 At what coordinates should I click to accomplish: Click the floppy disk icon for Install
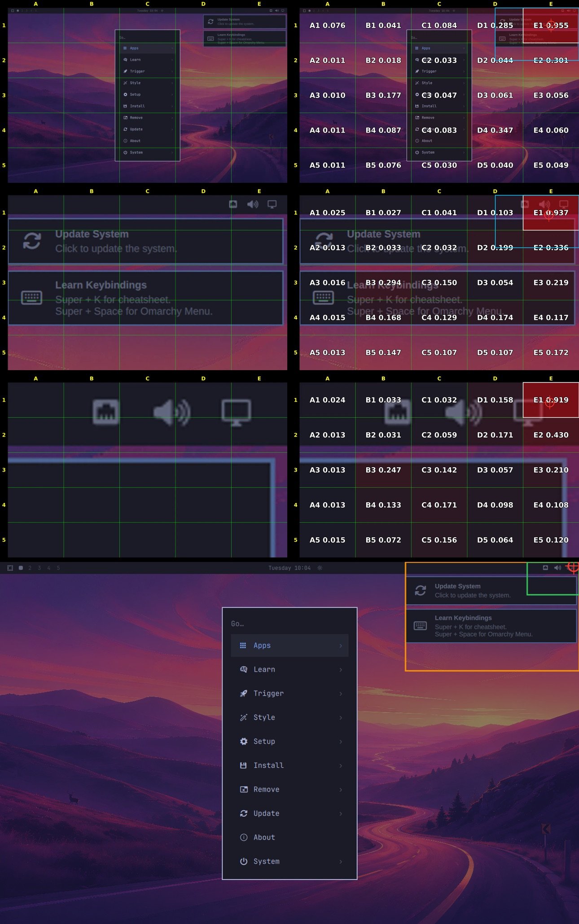(x=243, y=765)
